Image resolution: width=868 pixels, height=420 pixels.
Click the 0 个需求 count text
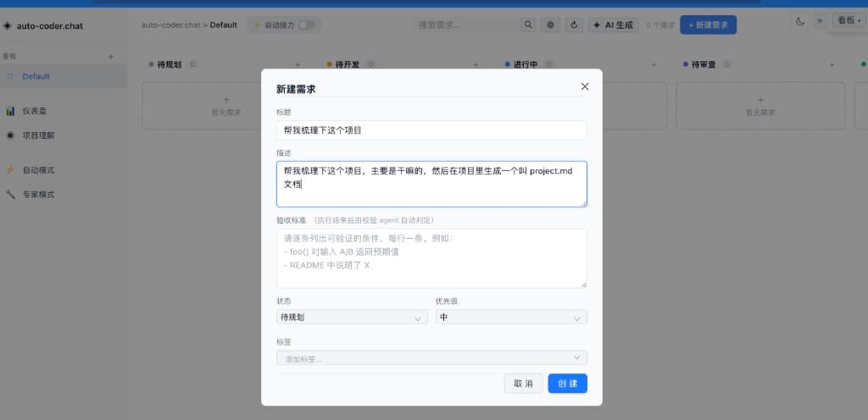(660, 25)
